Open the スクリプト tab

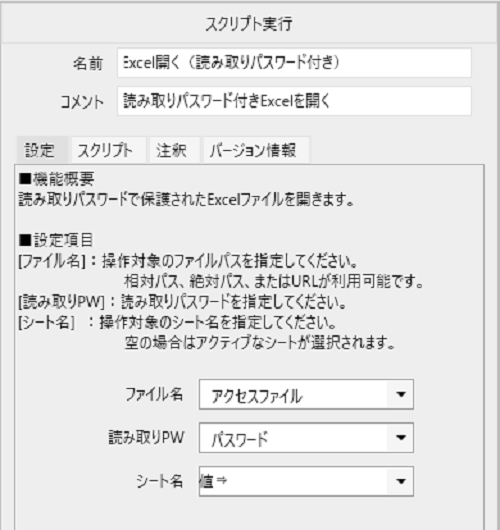pyautogui.click(x=105, y=150)
